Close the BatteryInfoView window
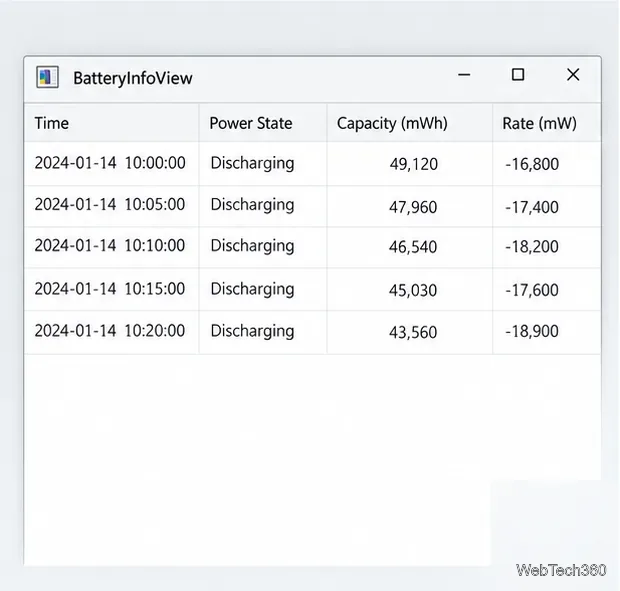This screenshot has width=620, height=591. point(573,75)
